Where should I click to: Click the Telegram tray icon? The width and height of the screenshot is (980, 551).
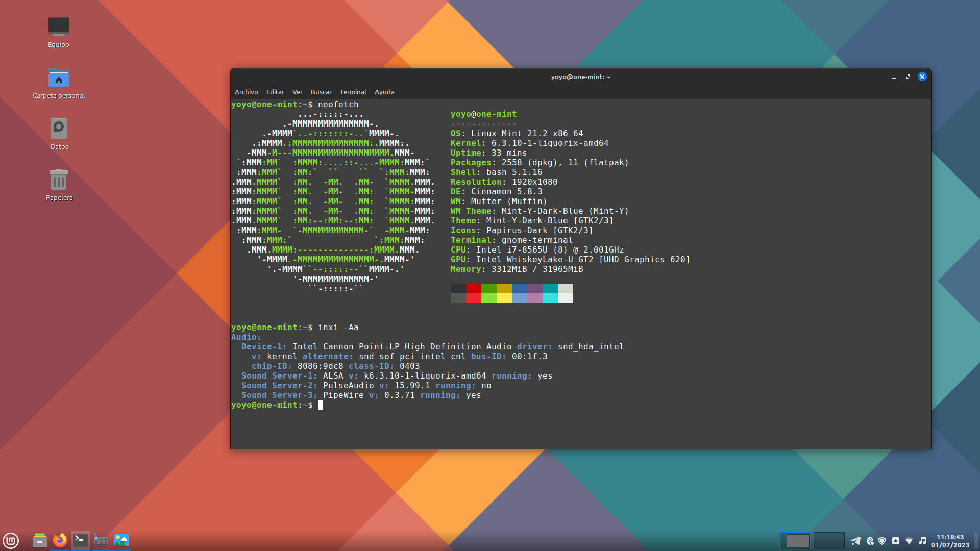pyautogui.click(x=856, y=541)
